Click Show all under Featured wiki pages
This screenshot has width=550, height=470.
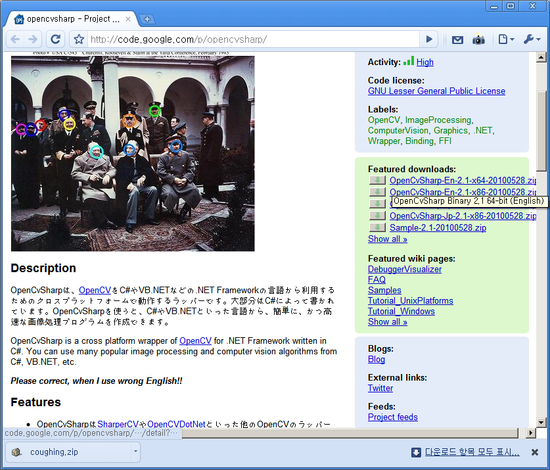pos(387,322)
